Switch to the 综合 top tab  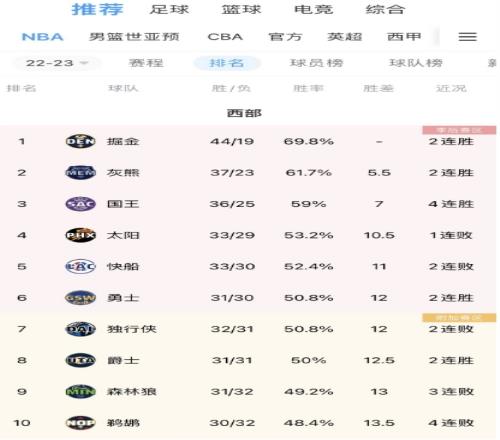(385, 9)
